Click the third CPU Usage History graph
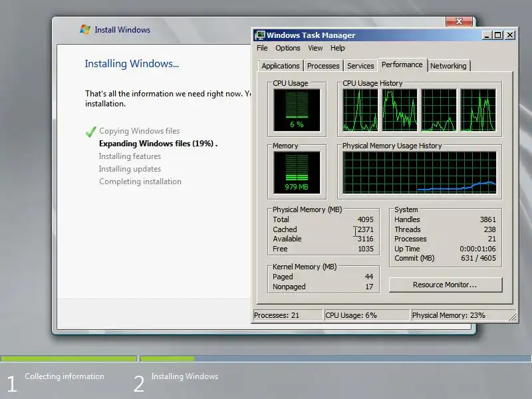 click(x=439, y=110)
